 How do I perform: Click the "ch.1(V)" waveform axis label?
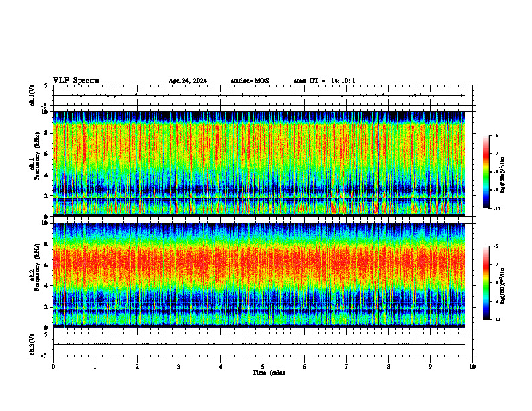click(32, 95)
